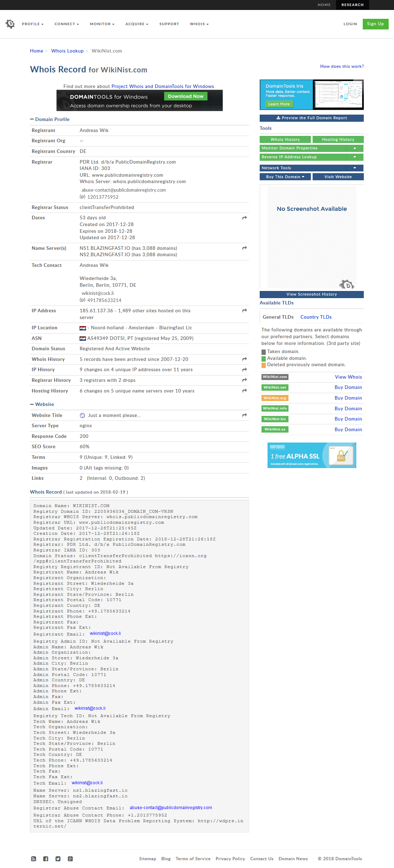Go to the Home top bar tab

pyautogui.click(x=324, y=5)
